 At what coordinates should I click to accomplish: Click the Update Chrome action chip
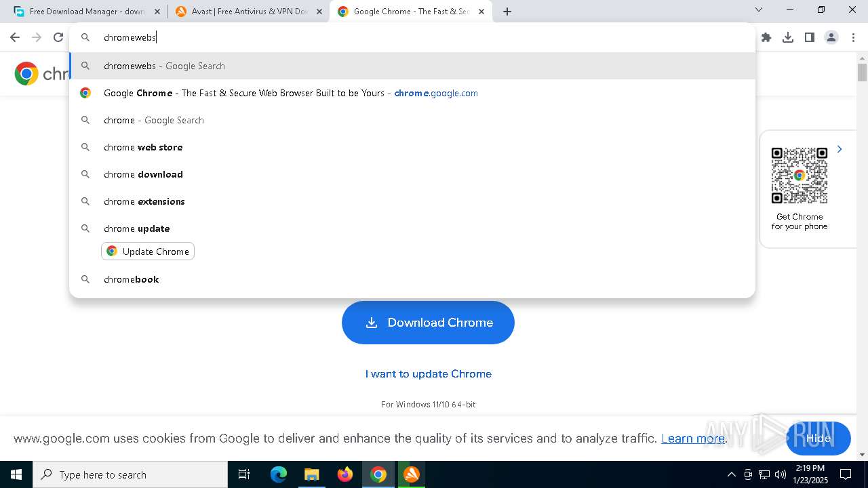(148, 251)
